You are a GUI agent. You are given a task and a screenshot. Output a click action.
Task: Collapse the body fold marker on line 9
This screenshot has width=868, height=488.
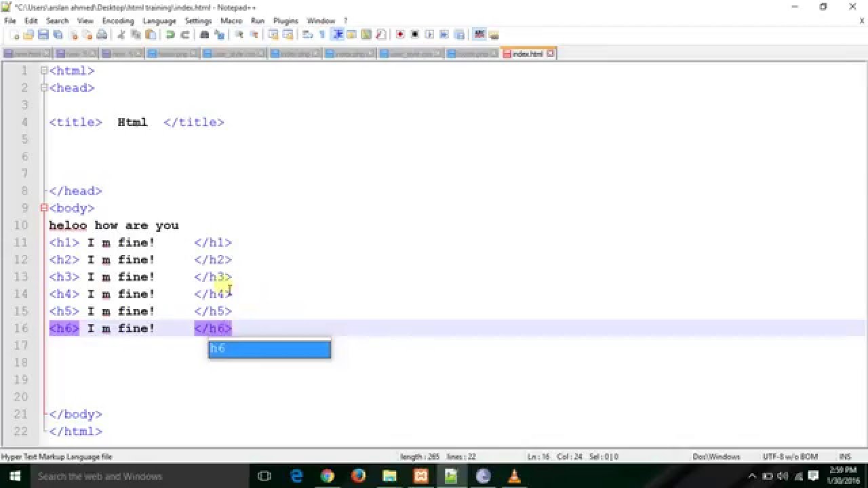pyautogui.click(x=43, y=208)
